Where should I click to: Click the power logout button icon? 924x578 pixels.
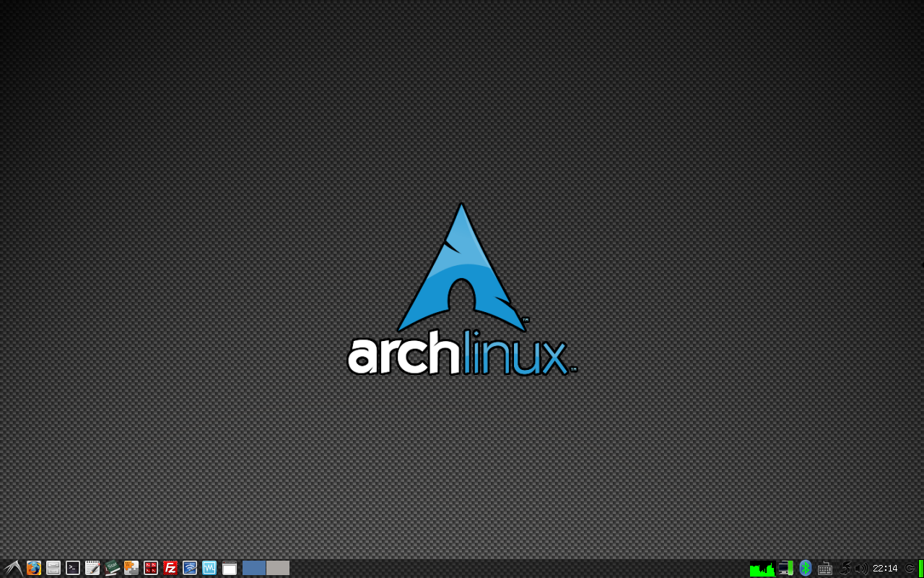click(910, 569)
